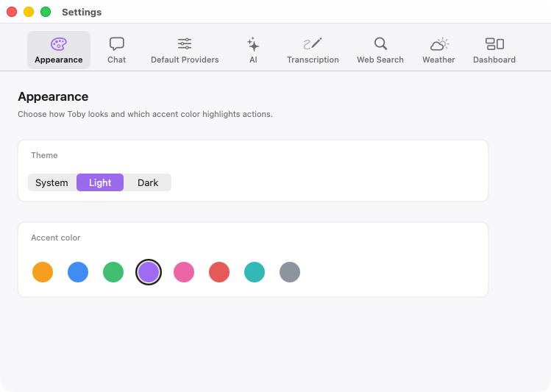Select the Light theme option
This screenshot has height=392, width=551.
[100, 182]
